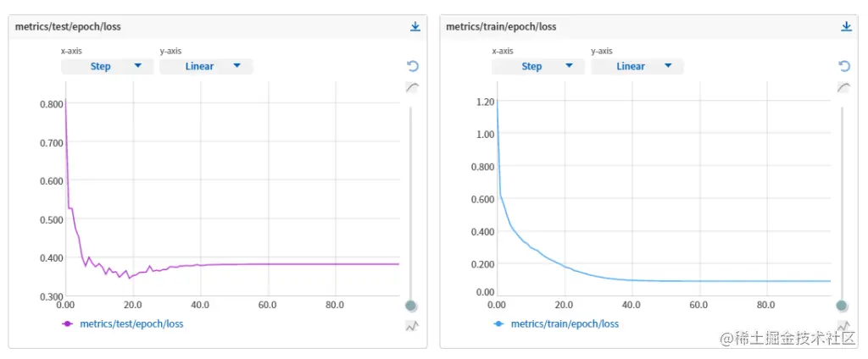Image resolution: width=868 pixels, height=359 pixels.
Task: Click the metrics/test/epoch/loss panel title
Action: [68, 26]
